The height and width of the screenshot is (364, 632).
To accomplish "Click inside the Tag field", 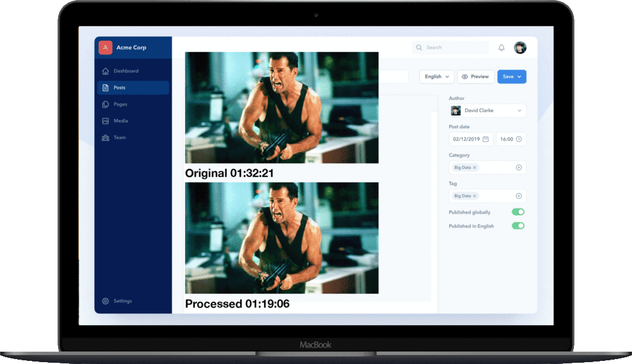I will click(488, 196).
